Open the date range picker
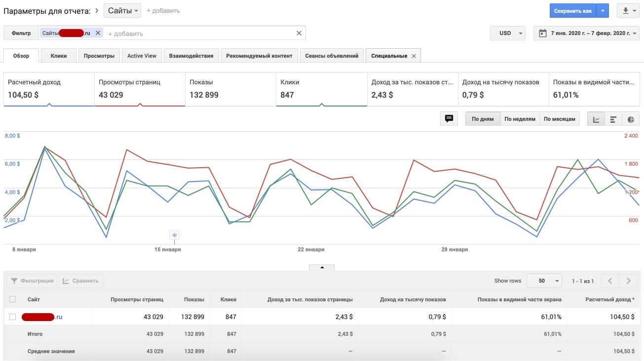Image resolution: width=644 pixels, height=361 pixels. [x=586, y=33]
